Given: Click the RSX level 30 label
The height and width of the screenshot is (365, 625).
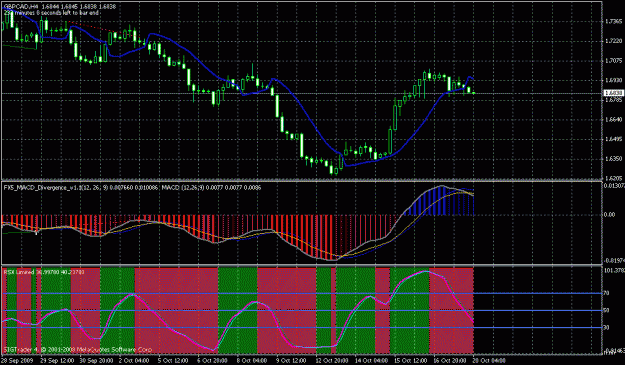Looking at the screenshot, I should click(x=606, y=328).
